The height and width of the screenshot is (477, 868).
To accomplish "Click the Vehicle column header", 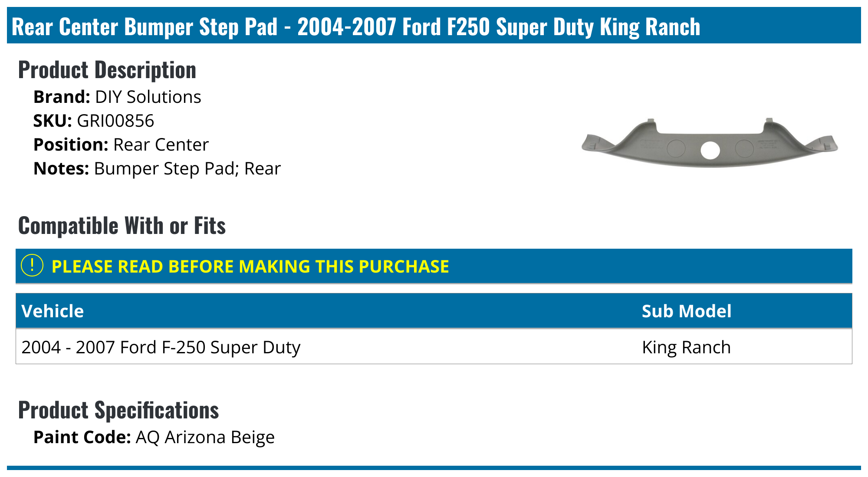I will click(53, 311).
